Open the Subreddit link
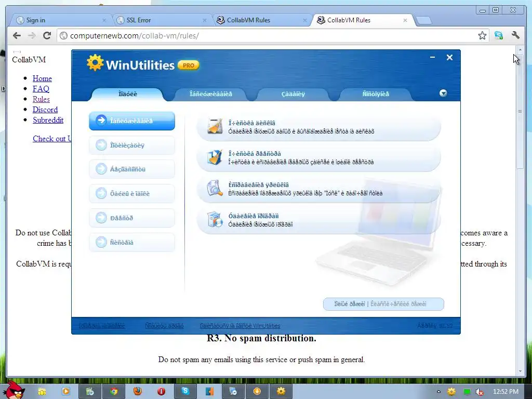Image resolution: width=532 pixels, height=399 pixels. click(48, 120)
